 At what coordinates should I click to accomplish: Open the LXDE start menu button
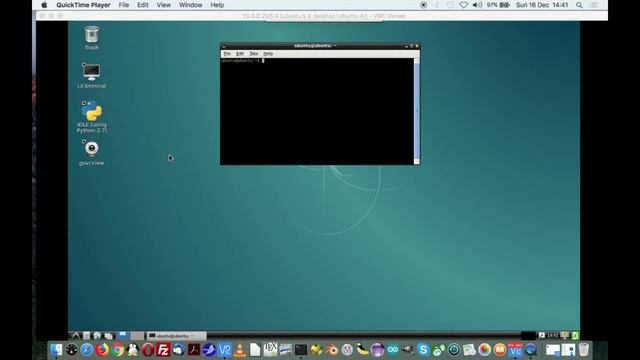tap(76, 336)
